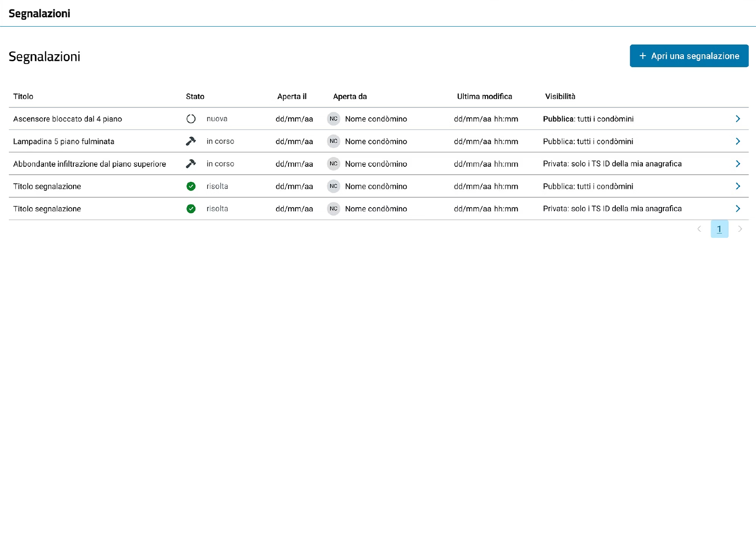Screen dimensions: 756x537
Task: Select 'Abbondante infiltrazione dal piano superiore' title
Action: click(89, 164)
